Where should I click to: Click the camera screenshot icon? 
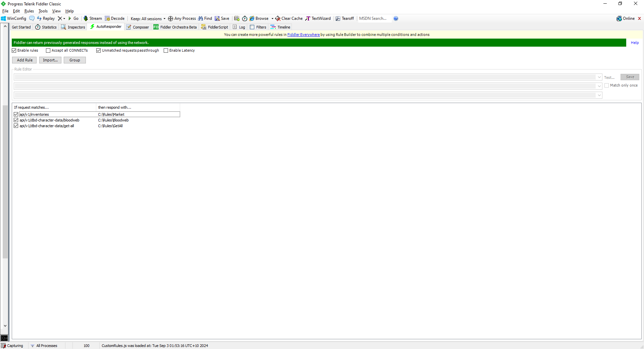237,18
